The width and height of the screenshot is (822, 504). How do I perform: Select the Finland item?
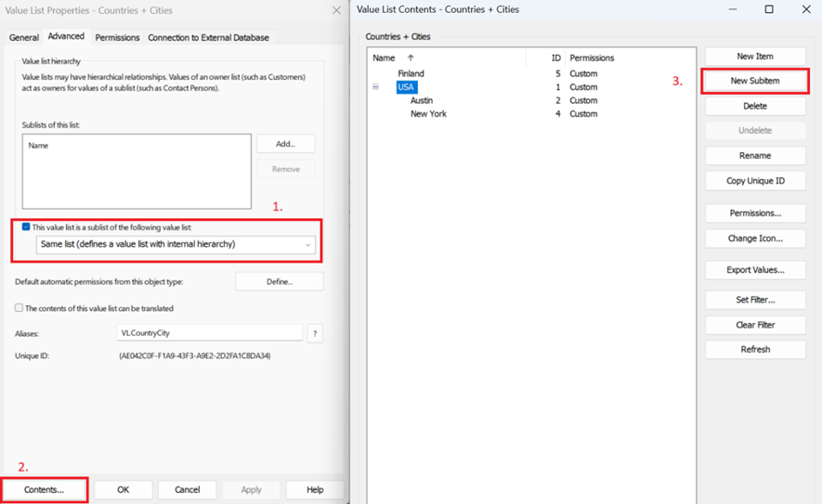click(411, 73)
